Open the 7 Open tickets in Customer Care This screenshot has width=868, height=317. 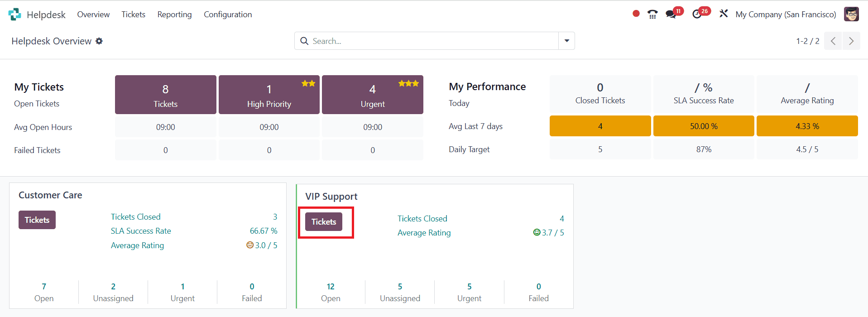click(44, 292)
